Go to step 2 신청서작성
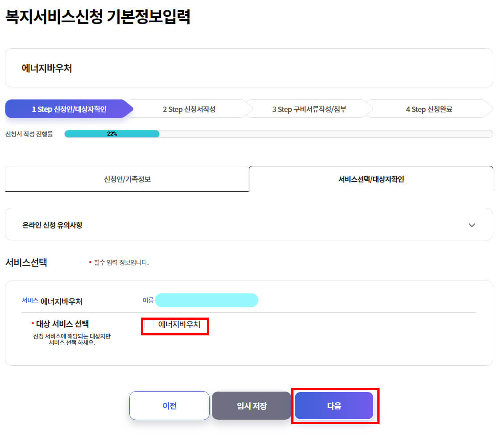Viewport: 504px width, 446px height. coord(187,108)
